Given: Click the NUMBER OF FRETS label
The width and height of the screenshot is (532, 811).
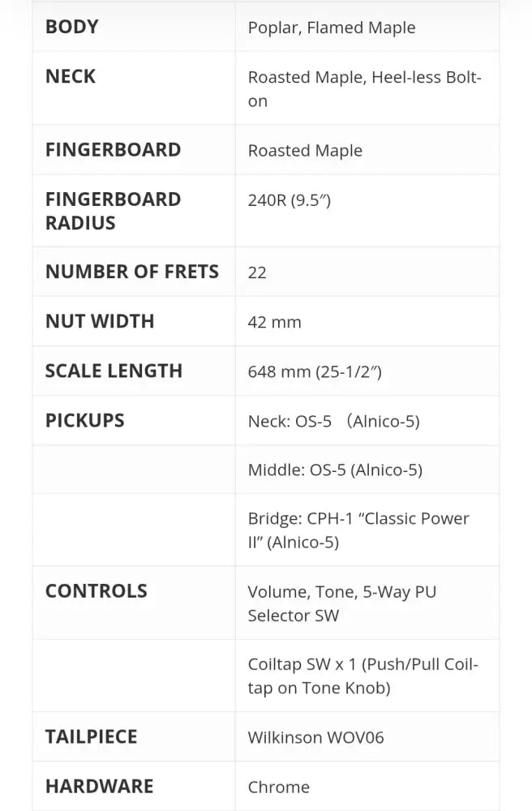Looking at the screenshot, I should pyautogui.click(x=132, y=272).
